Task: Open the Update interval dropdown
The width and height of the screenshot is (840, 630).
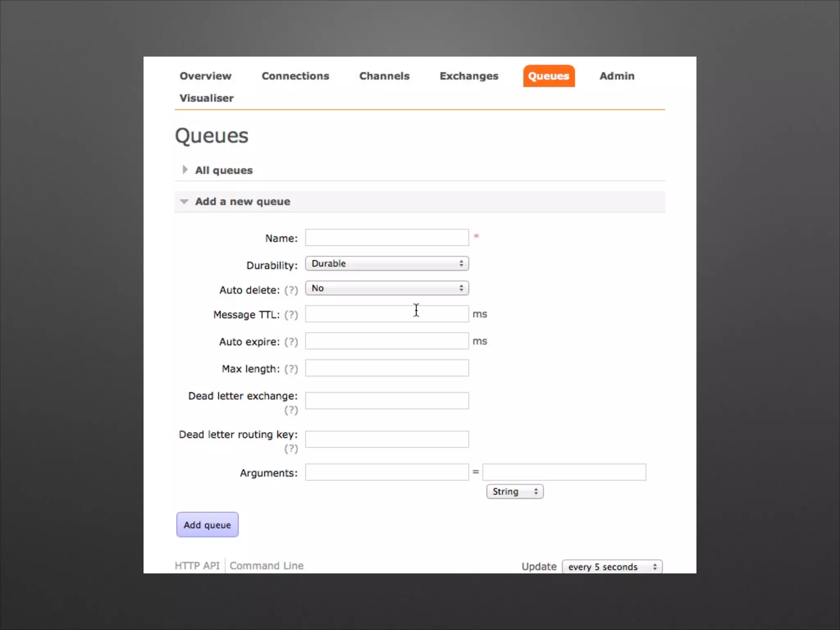Action: (612, 567)
